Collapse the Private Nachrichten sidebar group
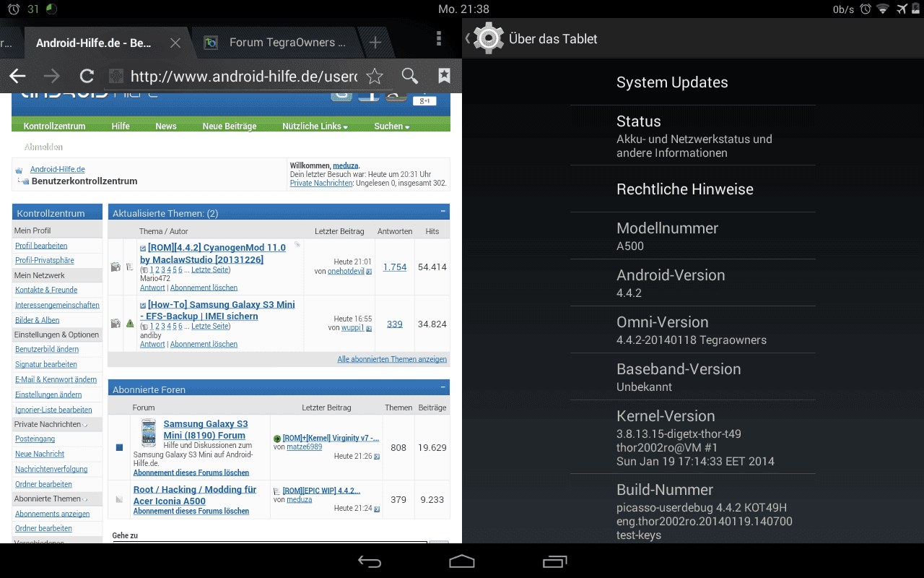 point(86,425)
